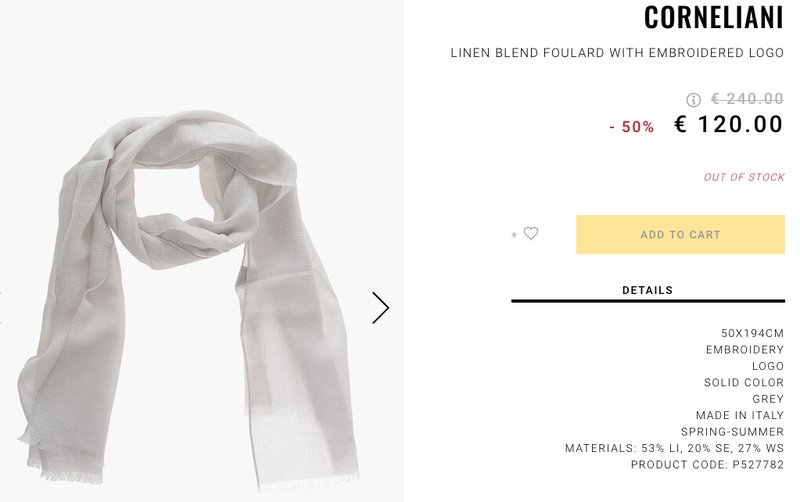Click the crossed-out € 240.00 price
Screen dimensions: 800x502
747,99
